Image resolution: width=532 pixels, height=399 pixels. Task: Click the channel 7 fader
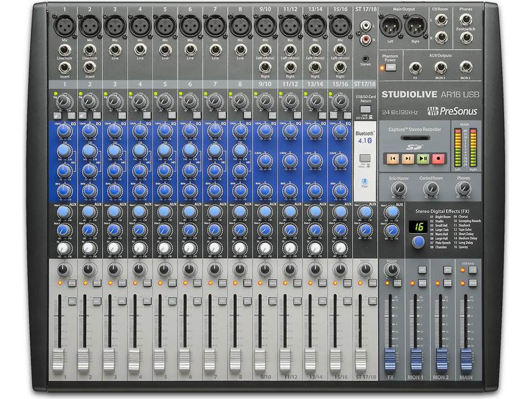[x=209, y=360]
